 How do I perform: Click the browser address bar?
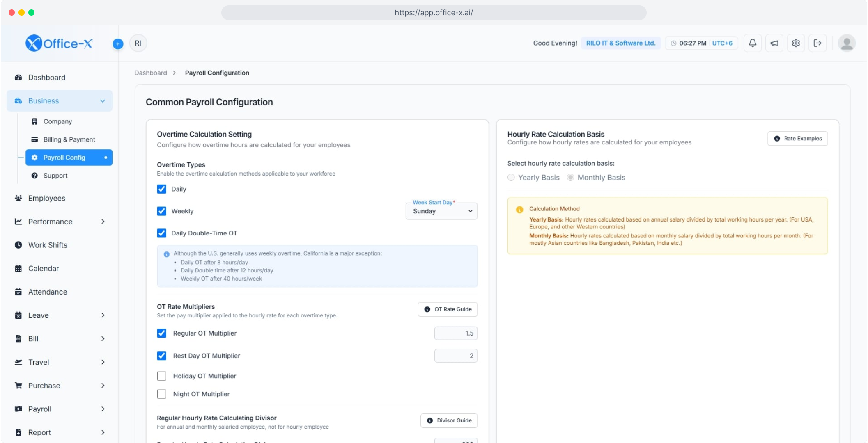(434, 13)
